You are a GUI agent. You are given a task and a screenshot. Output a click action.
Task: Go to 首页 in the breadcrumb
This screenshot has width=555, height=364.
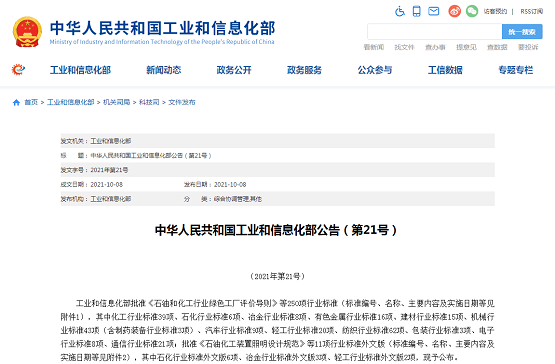tap(31, 102)
